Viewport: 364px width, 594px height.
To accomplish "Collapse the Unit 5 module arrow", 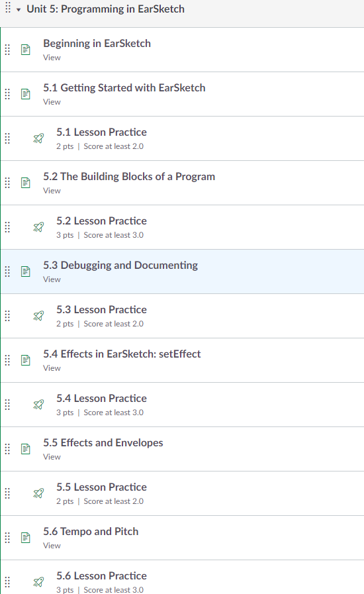I will [x=18, y=10].
